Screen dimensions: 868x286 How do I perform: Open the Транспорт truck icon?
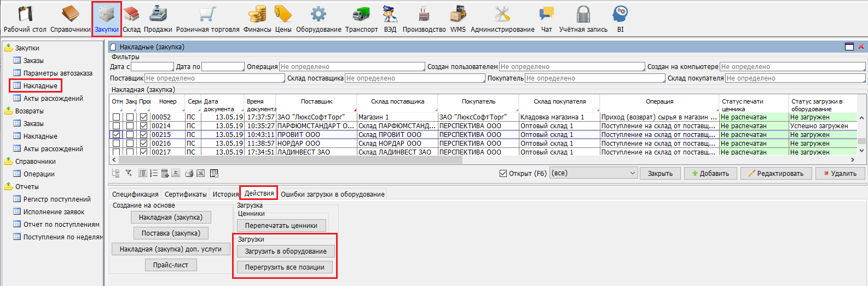[361, 19]
